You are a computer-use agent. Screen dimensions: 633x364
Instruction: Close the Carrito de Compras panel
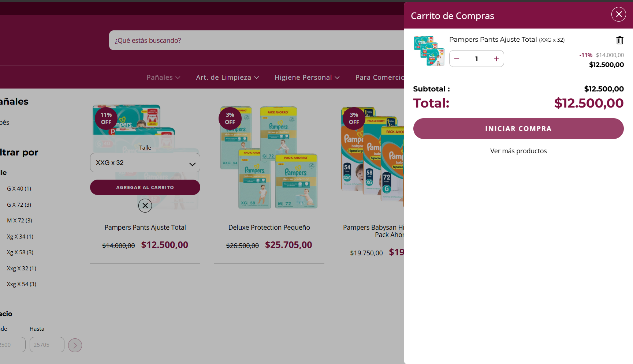[618, 14]
